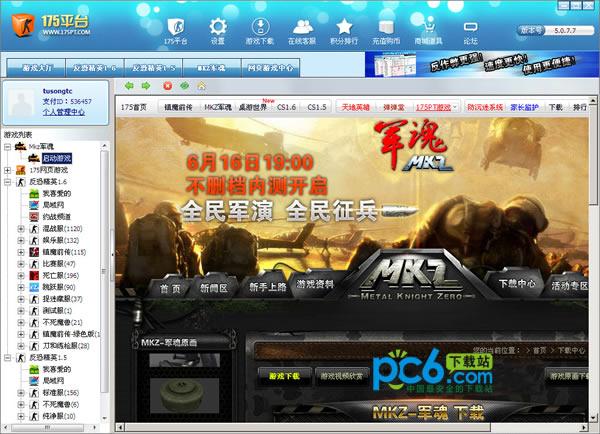Refresh page with green circular icon
Viewport: 600px width, 434px height.
tap(184, 86)
